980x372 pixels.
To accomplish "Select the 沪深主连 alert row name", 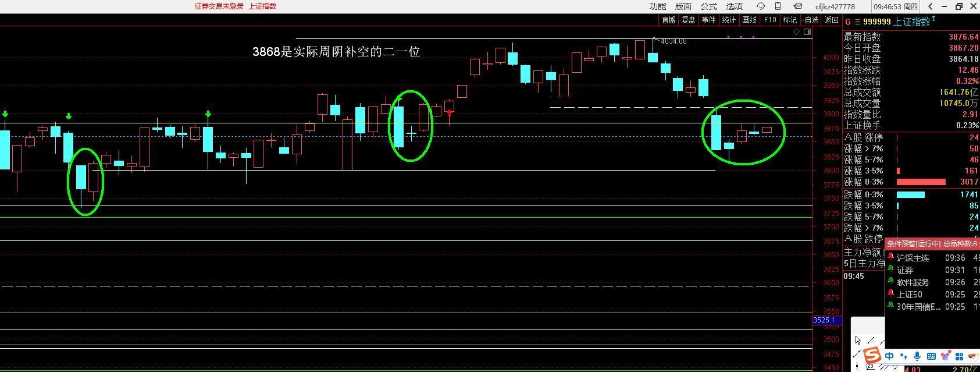I will 913,258.
